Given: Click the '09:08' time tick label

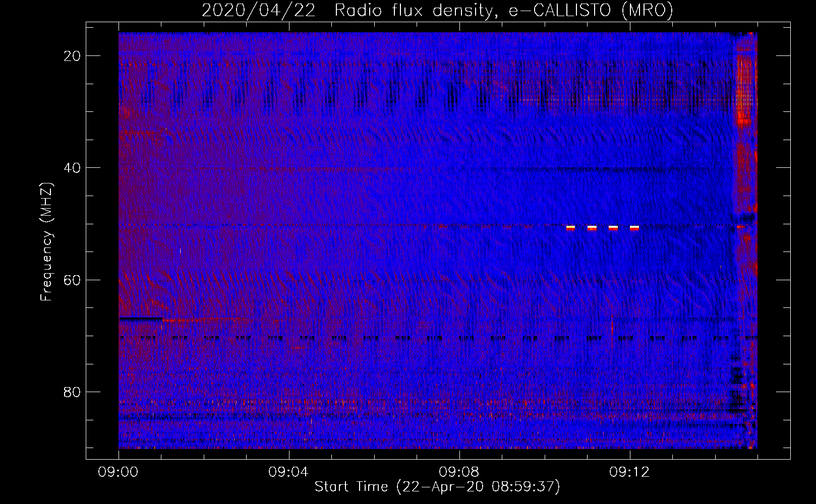Looking at the screenshot, I should pyautogui.click(x=459, y=472).
